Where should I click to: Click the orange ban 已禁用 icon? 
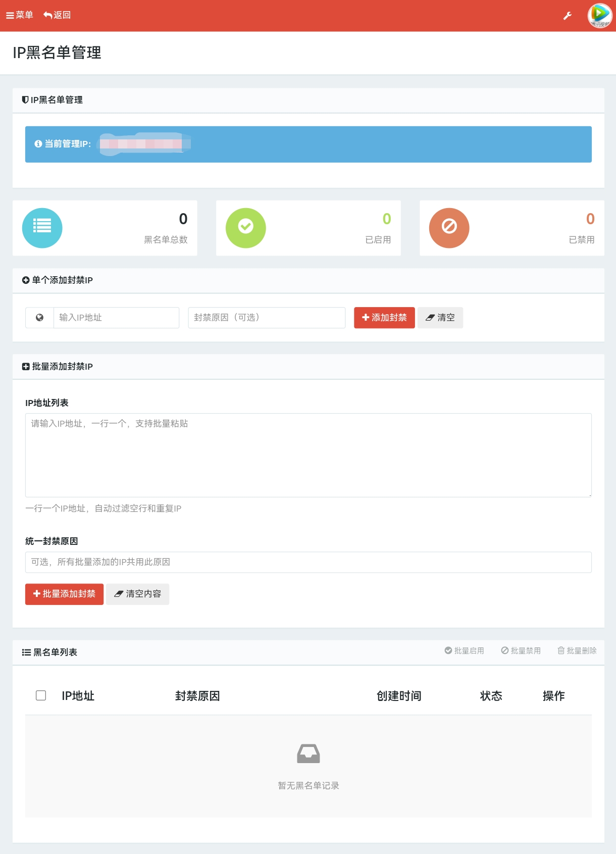pyautogui.click(x=449, y=228)
